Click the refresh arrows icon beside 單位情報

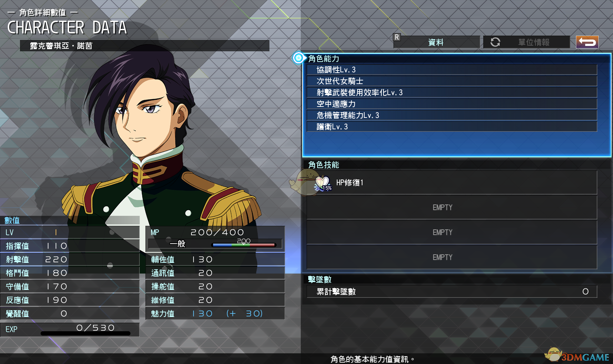495,42
